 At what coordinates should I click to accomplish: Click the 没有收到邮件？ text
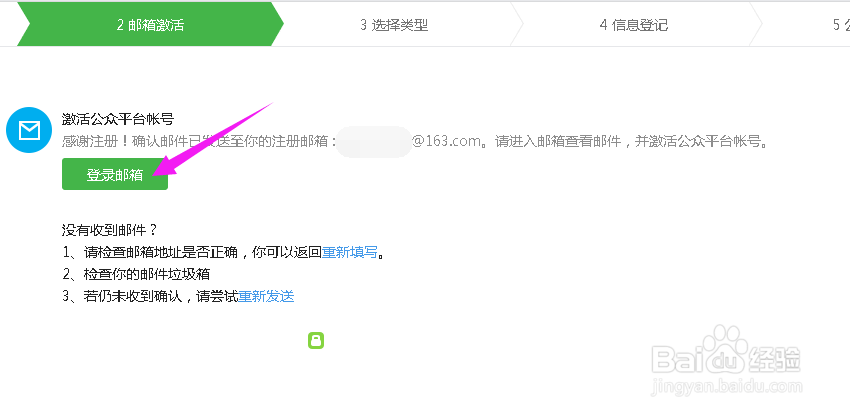click(110, 230)
